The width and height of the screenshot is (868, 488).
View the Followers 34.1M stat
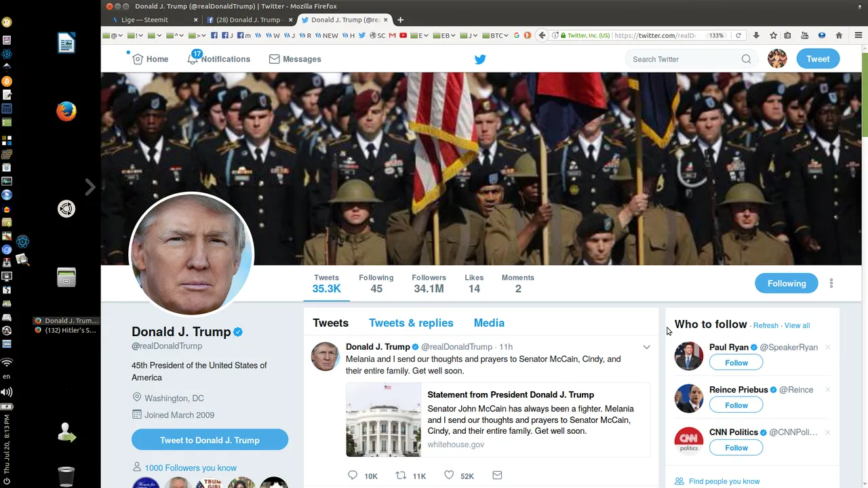point(429,283)
